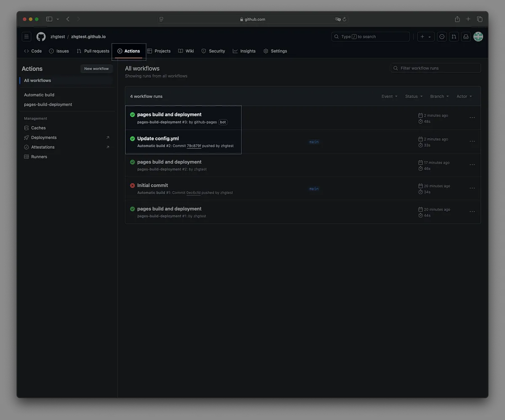
Task: Open the user avatar menu
Action: [478, 37]
